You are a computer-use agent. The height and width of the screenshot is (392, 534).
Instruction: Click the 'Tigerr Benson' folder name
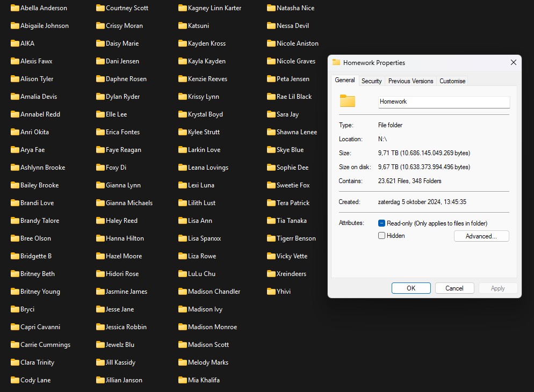tap(296, 238)
